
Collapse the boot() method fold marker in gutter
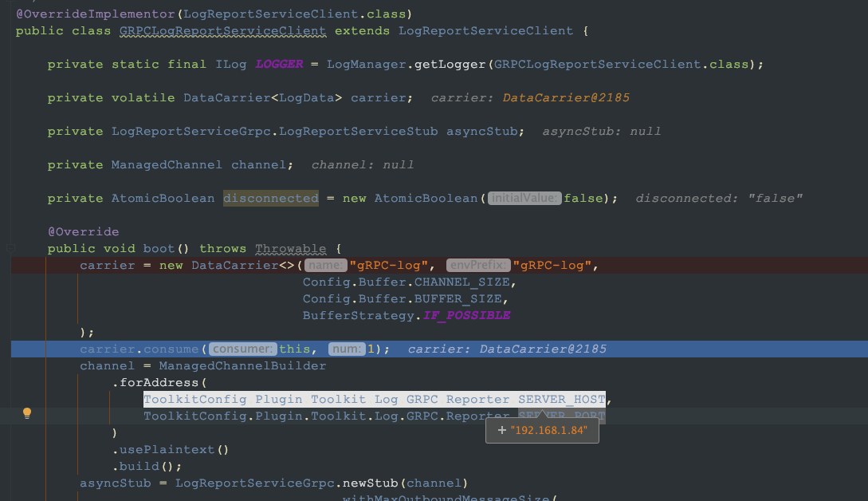point(10,248)
